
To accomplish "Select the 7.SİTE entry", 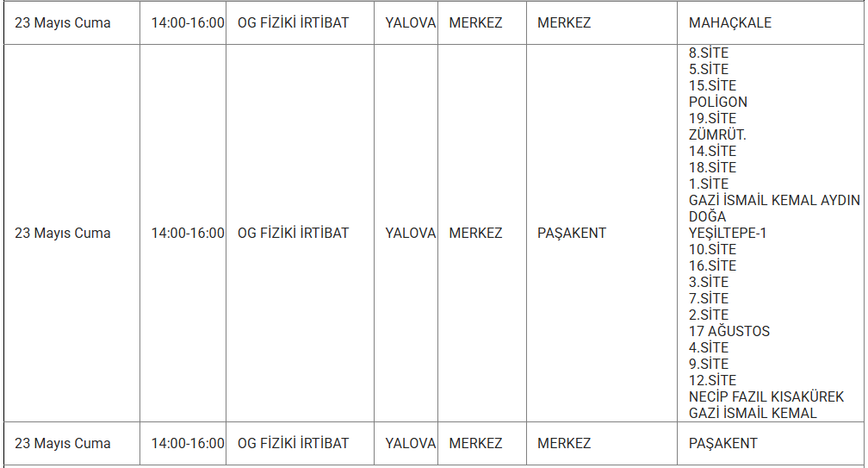I will pos(709,298).
